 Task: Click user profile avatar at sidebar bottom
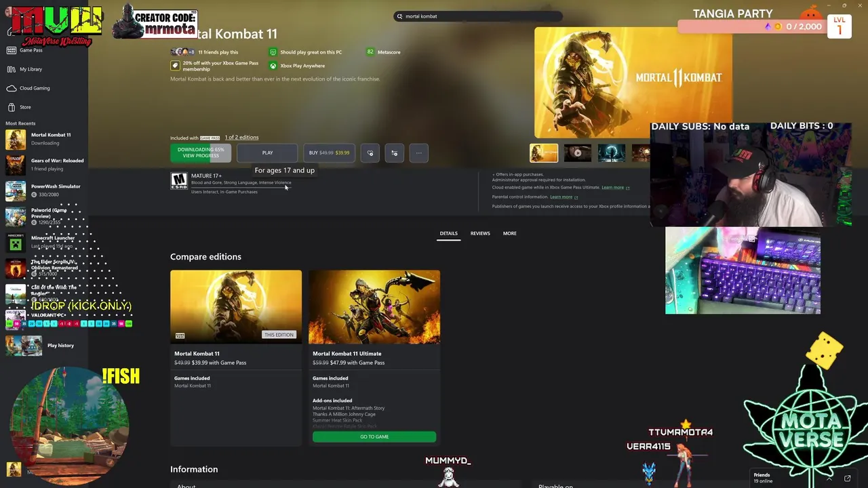[x=14, y=469]
